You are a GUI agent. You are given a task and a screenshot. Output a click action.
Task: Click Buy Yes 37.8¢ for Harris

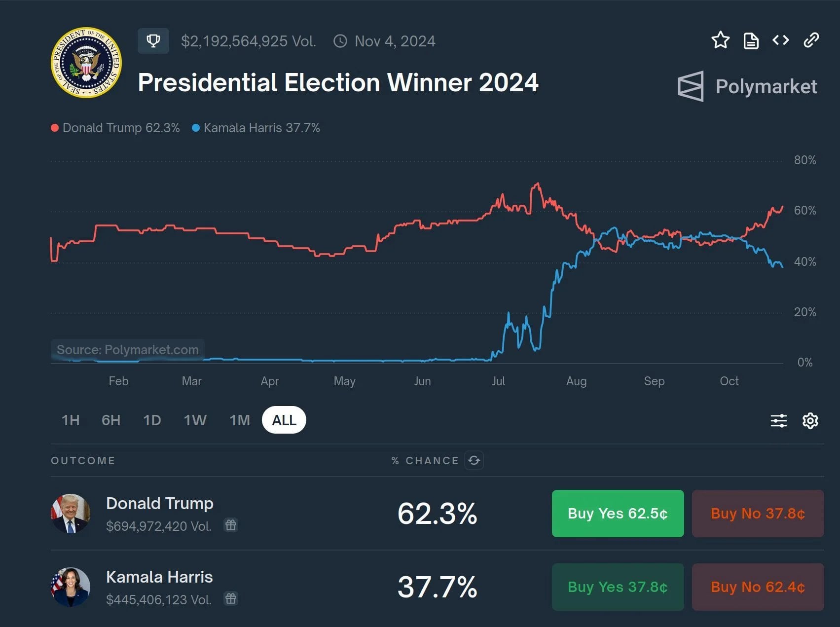(x=618, y=587)
